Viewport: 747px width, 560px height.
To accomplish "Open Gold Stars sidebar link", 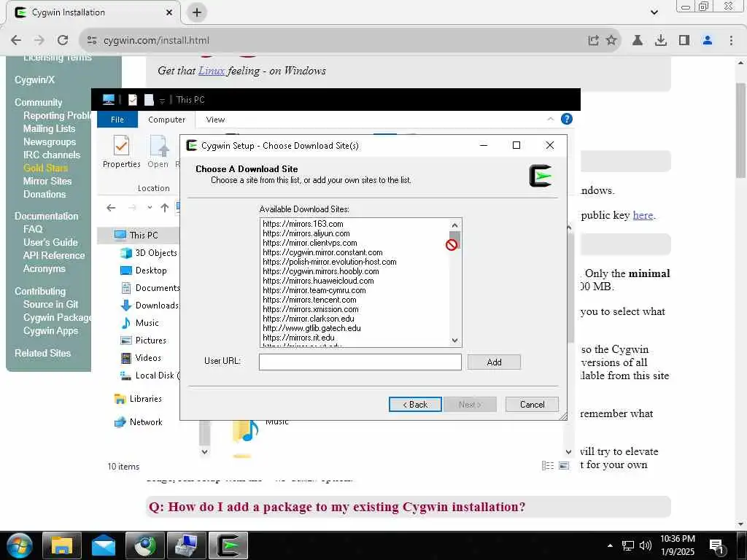I will pos(45,168).
